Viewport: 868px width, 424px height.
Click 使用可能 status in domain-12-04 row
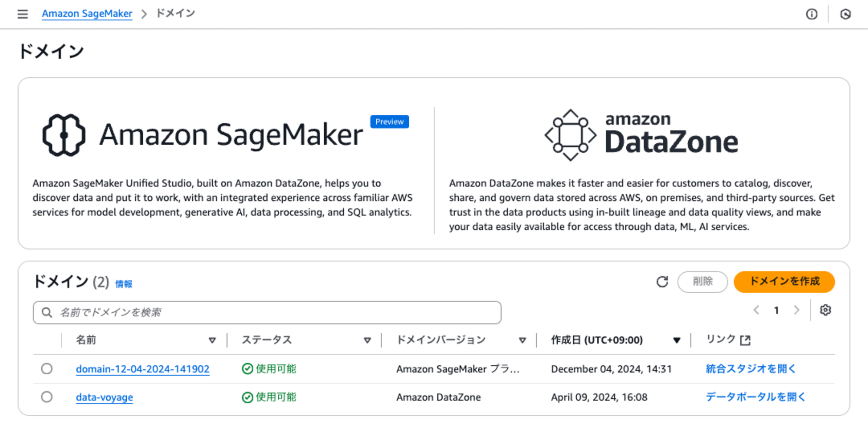276,369
